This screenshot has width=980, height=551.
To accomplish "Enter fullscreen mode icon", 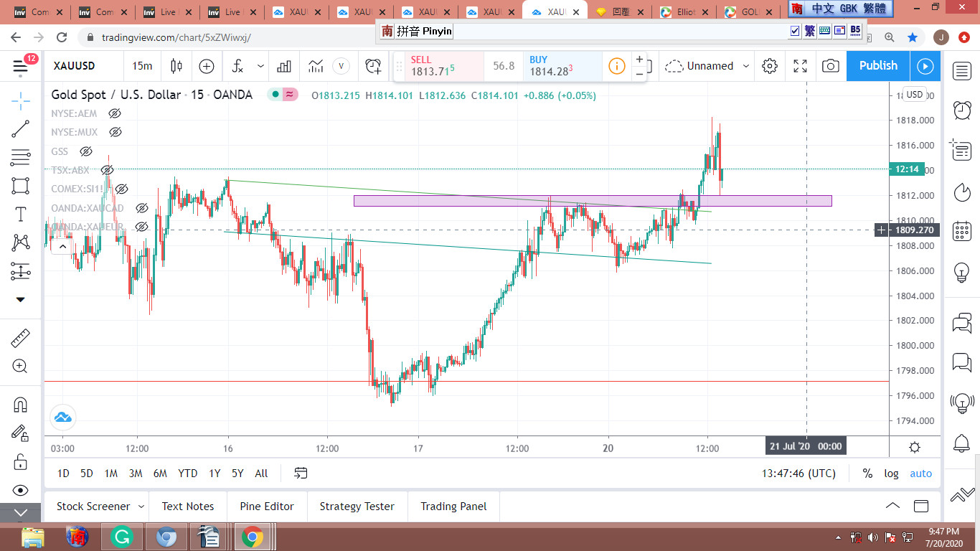I will 800,66.
